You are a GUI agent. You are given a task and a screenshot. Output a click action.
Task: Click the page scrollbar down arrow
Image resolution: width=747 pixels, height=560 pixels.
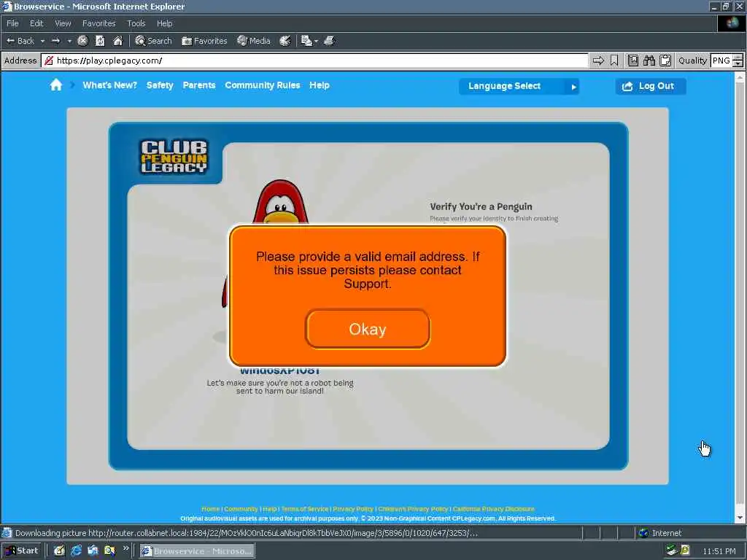[740, 518]
